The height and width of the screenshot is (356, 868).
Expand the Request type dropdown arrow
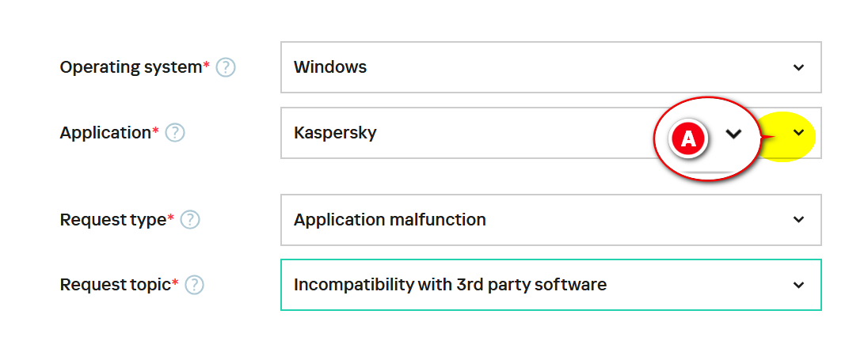pos(798,220)
